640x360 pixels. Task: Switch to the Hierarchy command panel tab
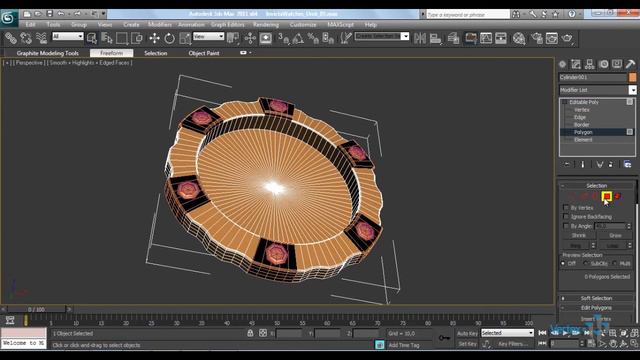coord(589,64)
